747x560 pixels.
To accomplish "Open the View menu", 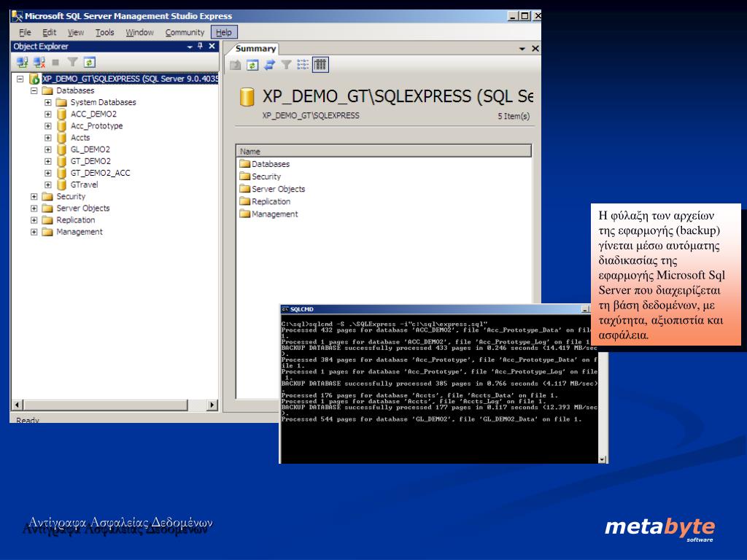I will pyautogui.click(x=75, y=32).
